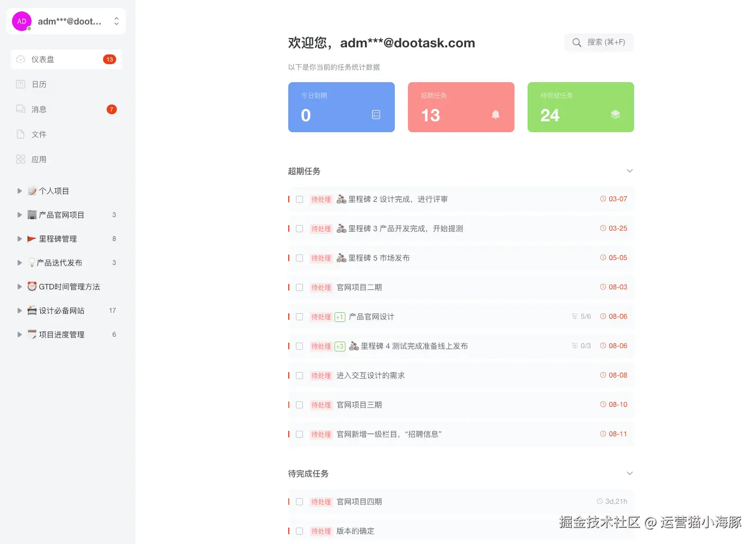Click the search field 搜索
Image resolution: width=756 pixels, height=544 pixels.
(x=599, y=42)
